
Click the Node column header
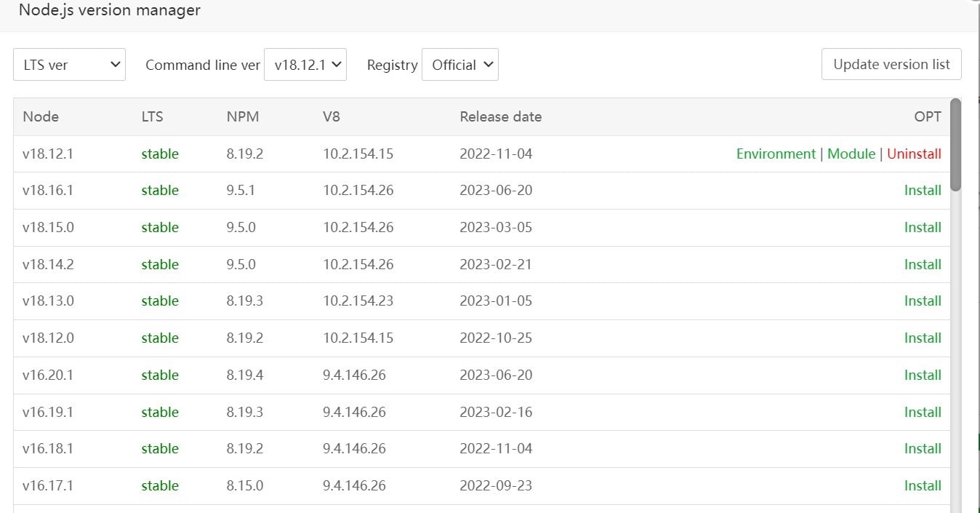click(41, 116)
